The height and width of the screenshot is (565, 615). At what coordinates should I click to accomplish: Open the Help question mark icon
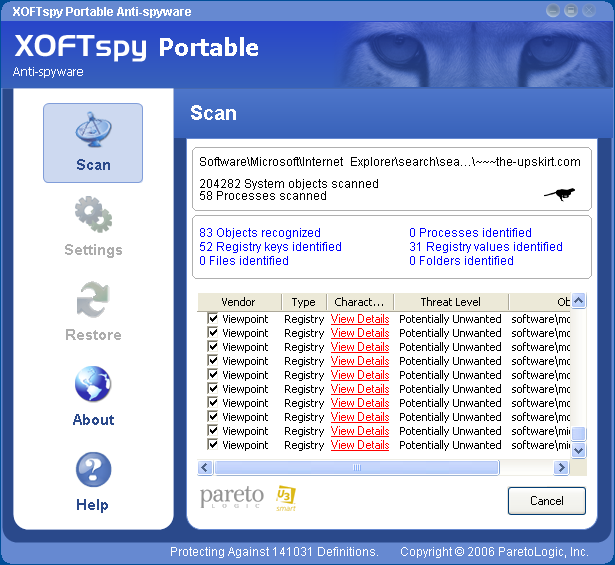93,469
